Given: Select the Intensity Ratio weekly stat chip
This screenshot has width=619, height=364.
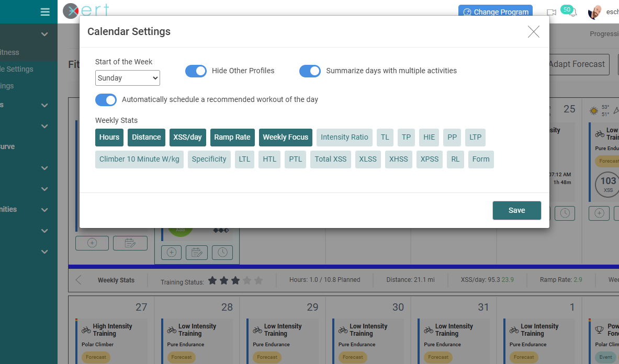Looking at the screenshot, I should coord(344,137).
